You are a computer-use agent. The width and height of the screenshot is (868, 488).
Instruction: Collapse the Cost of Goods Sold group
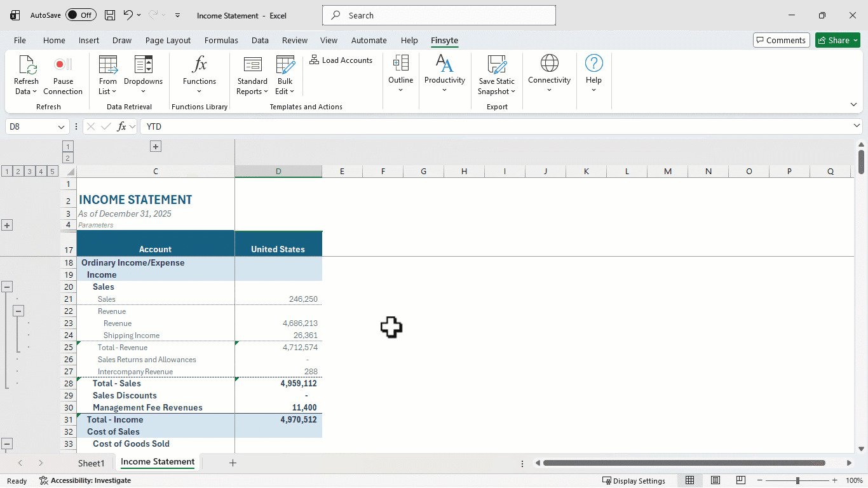pyautogui.click(x=7, y=444)
